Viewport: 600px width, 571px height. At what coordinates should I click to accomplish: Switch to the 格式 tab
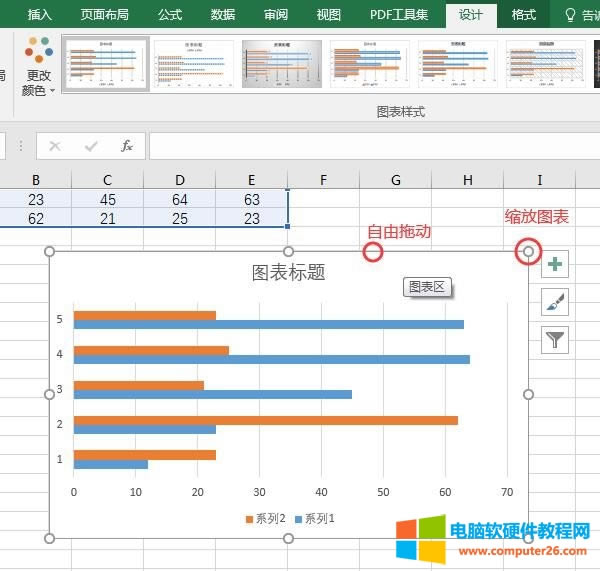524,15
